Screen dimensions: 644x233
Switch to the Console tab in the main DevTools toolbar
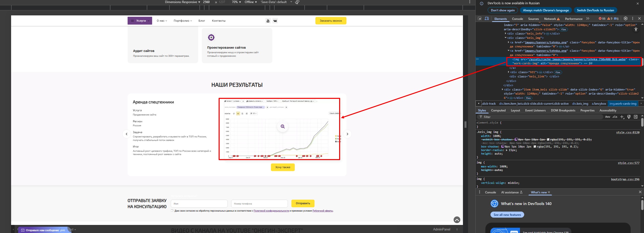pyautogui.click(x=517, y=19)
